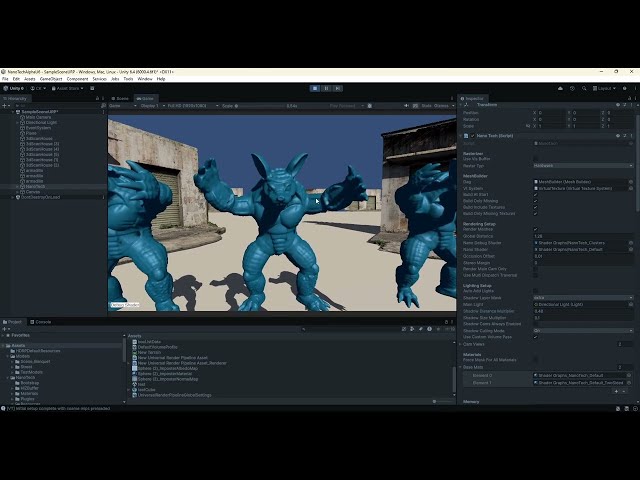This screenshot has width=640, height=480.
Task: Collapse the Base Mats list
Action: pyautogui.click(x=461, y=367)
